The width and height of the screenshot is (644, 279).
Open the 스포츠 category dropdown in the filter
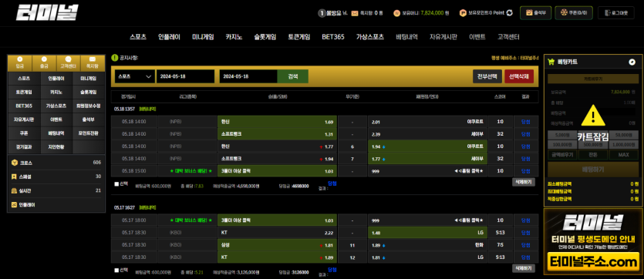[135, 76]
